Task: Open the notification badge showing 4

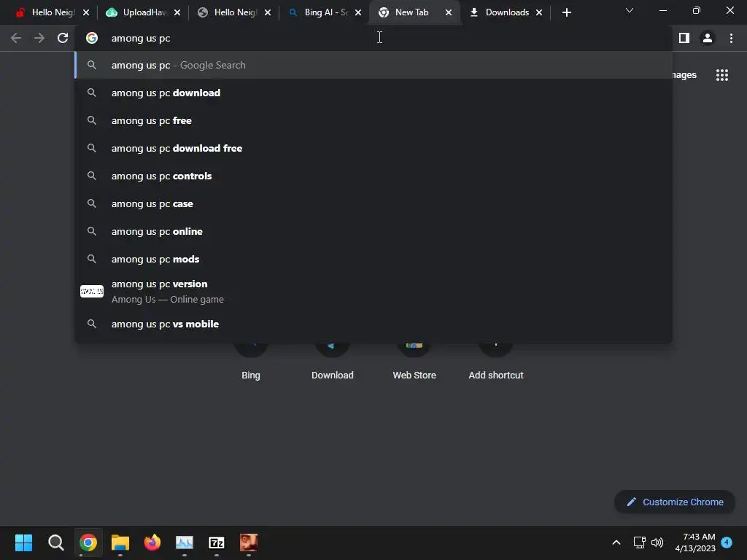Action: (727, 542)
